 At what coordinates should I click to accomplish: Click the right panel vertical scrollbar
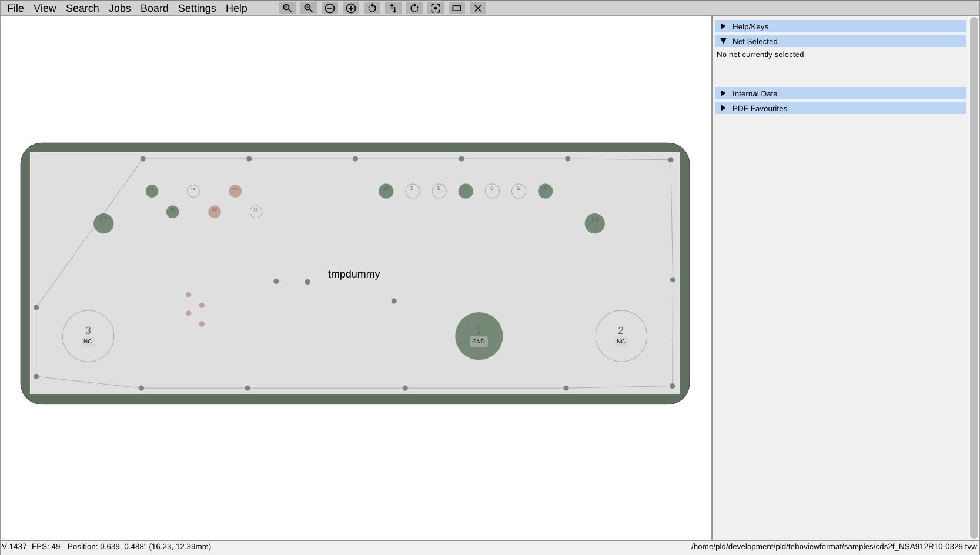[974, 277]
